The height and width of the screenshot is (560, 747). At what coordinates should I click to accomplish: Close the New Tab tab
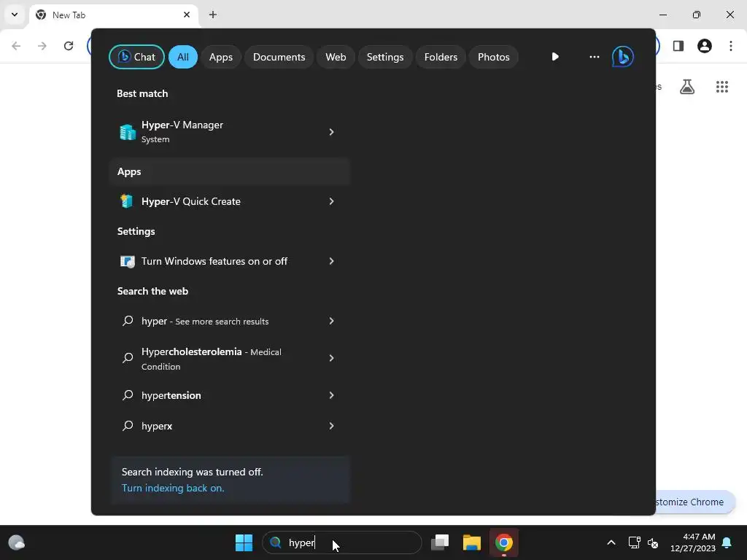(187, 15)
